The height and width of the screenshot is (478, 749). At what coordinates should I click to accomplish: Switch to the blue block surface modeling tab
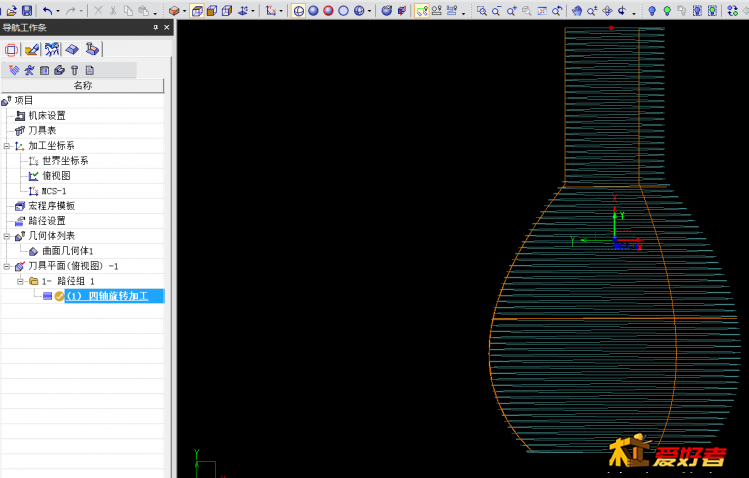[72, 50]
